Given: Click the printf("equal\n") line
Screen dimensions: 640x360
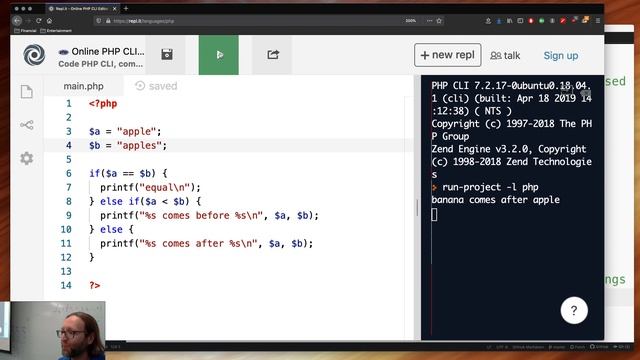Looking at the screenshot, I should coord(150,187).
